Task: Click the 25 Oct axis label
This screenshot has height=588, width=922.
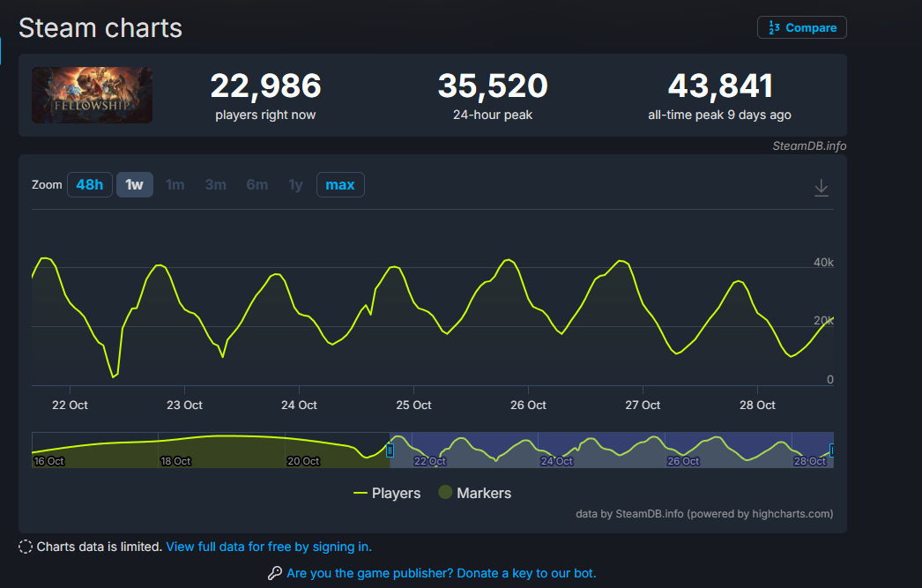Action: pos(413,406)
